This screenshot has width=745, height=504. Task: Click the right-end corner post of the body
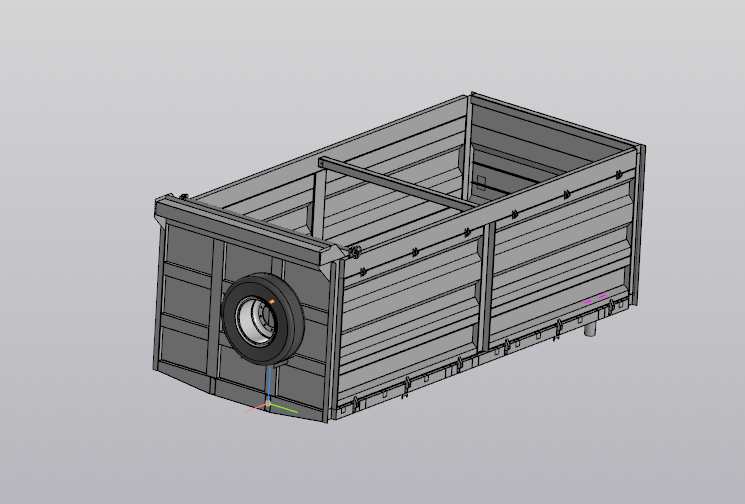point(640,224)
